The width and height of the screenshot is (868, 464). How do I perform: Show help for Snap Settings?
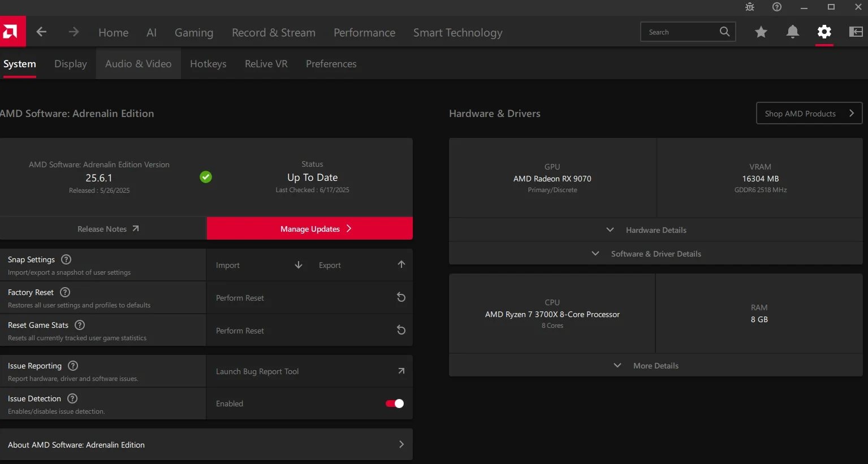point(66,259)
